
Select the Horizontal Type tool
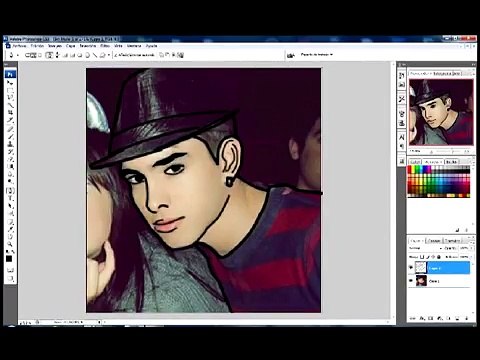(10, 198)
